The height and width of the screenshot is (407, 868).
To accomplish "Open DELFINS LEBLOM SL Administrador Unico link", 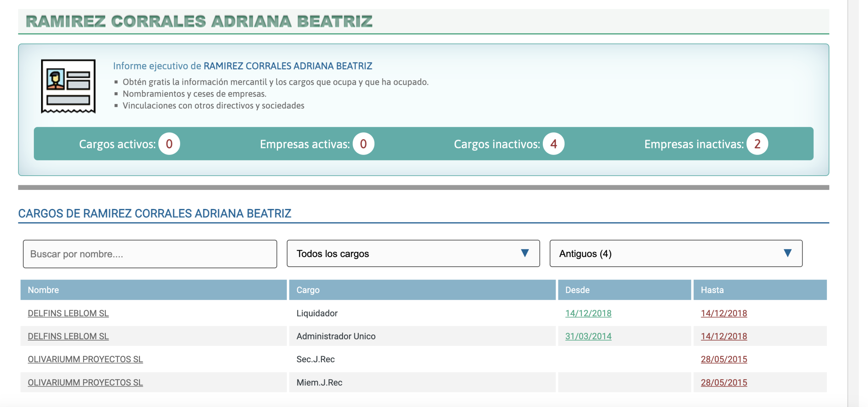I will tap(68, 336).
